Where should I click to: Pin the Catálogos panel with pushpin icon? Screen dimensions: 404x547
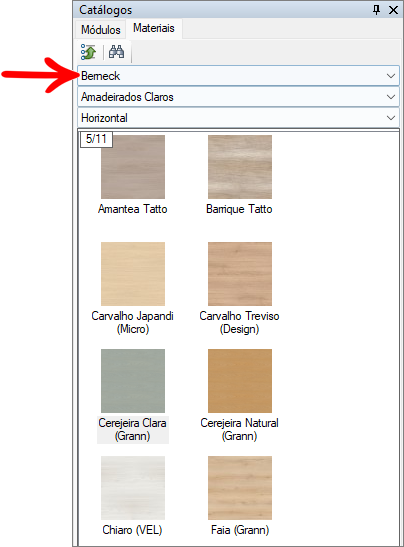click(x=376, y=9)
